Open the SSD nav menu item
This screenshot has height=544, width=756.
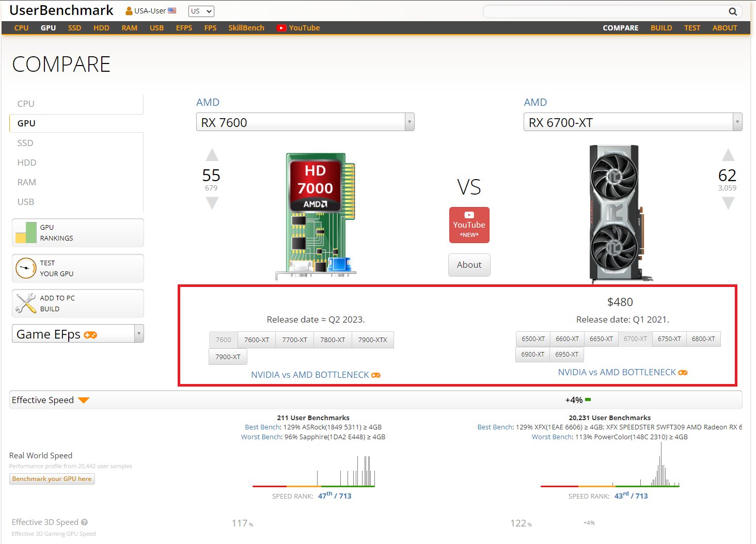click(x=75, y=28)
